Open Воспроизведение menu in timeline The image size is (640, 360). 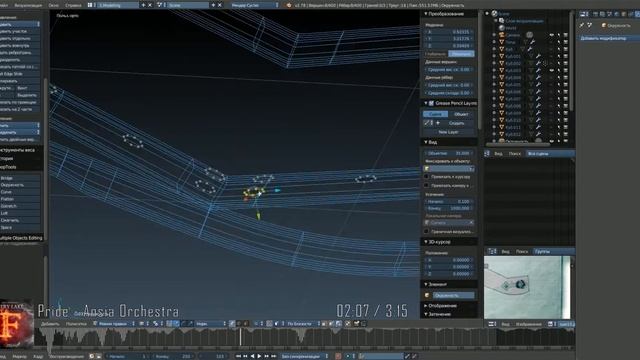(67, 356)
